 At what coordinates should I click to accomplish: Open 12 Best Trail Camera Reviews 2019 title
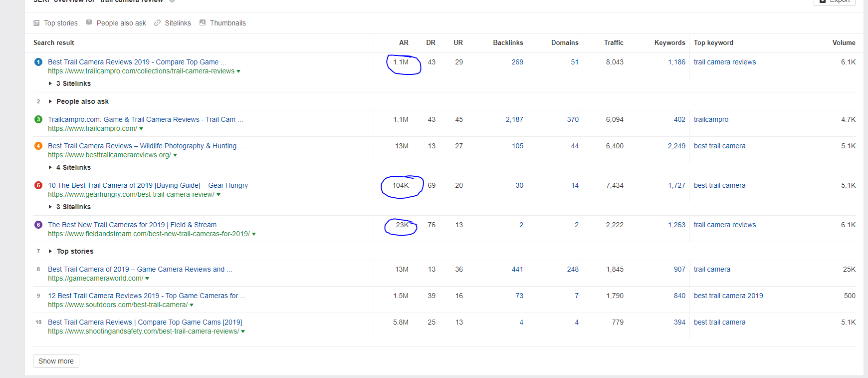(147, 296)
